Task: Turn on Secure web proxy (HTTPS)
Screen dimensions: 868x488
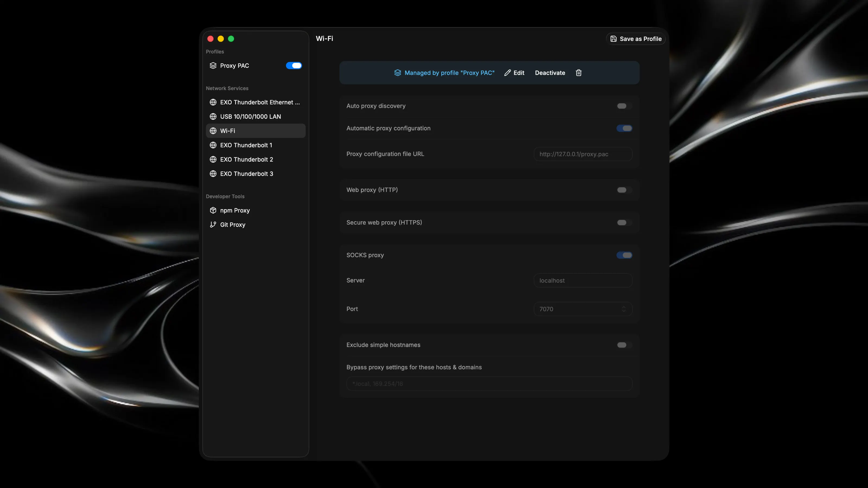Action: [x=624, y=223]
